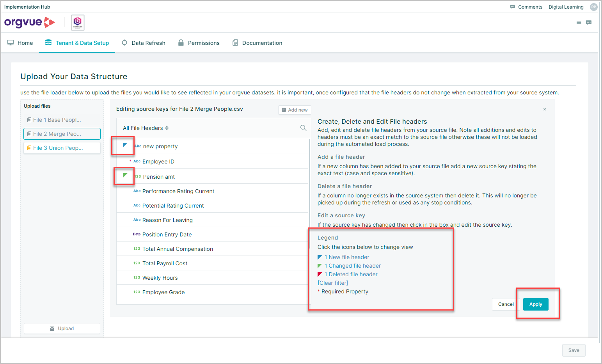Go to the Home tab
The width and height of the screenshot is (602, 364).
[20, 43]
